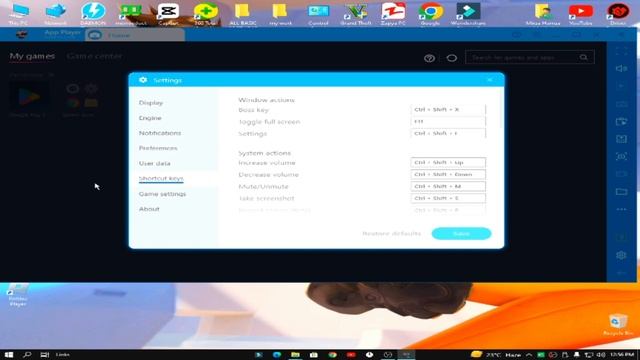Open the ALL BASIC folder
The width and height of the screenshot is (640, 360).
(243, 13)
